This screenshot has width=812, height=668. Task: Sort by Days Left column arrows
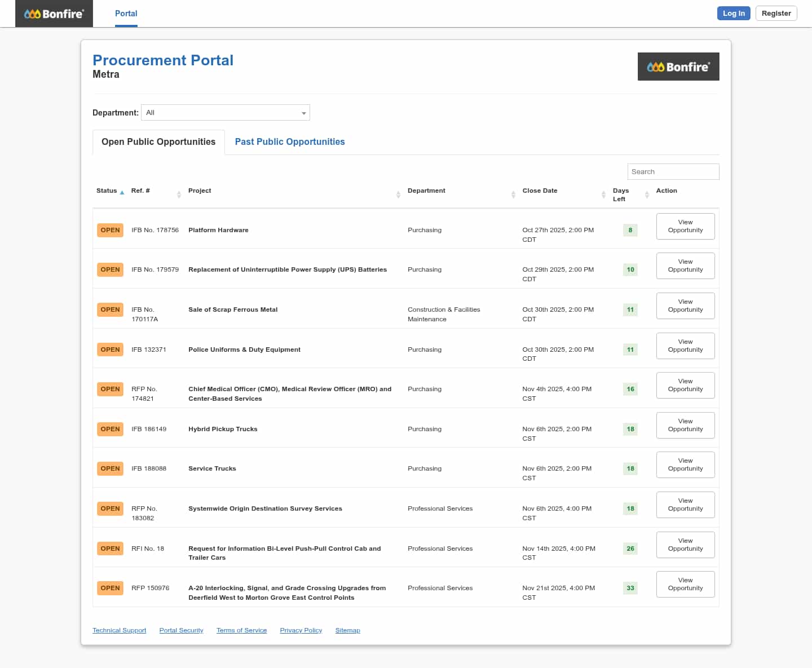[647, 194]
